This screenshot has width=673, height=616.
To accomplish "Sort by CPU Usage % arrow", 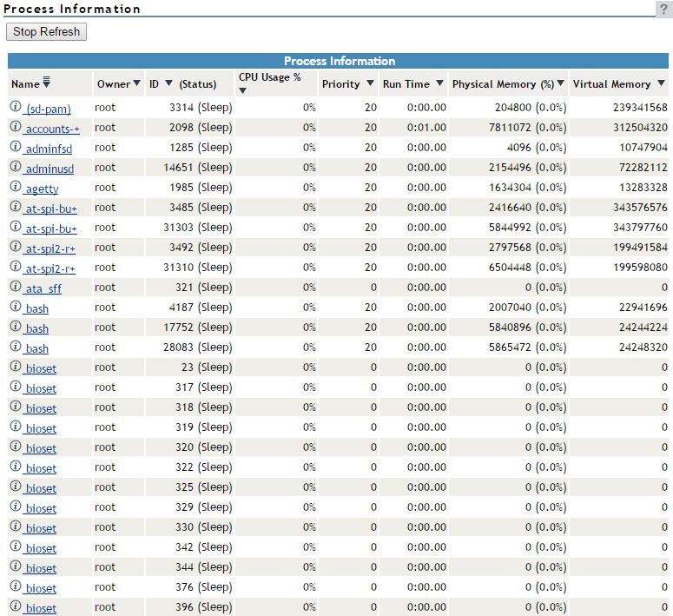I will (x=243, y=91).
